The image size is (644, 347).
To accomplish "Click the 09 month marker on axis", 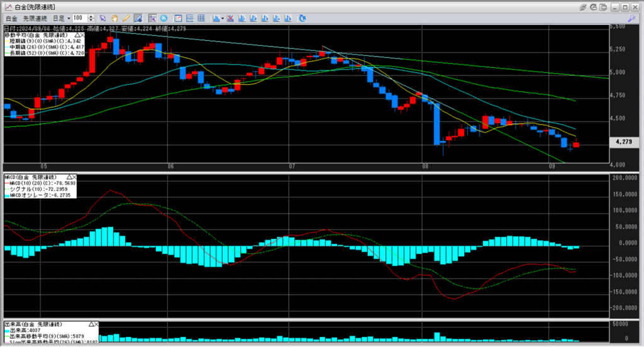I will [552, 167].
